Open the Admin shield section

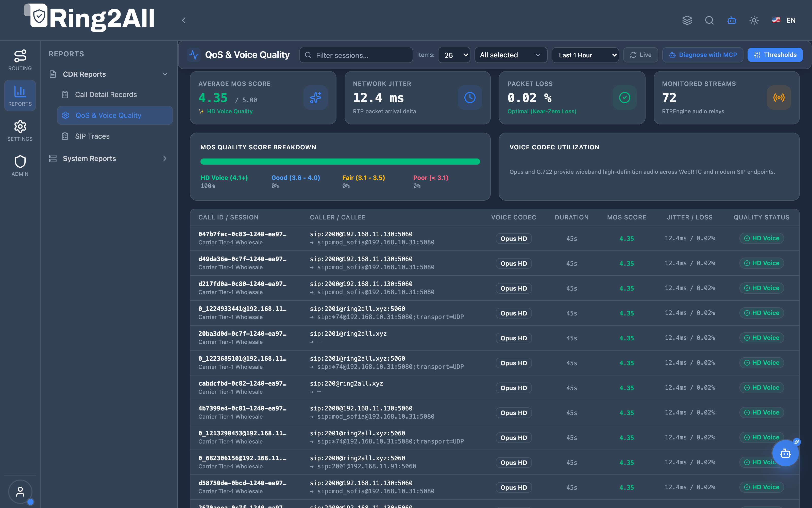coord(20,166)
